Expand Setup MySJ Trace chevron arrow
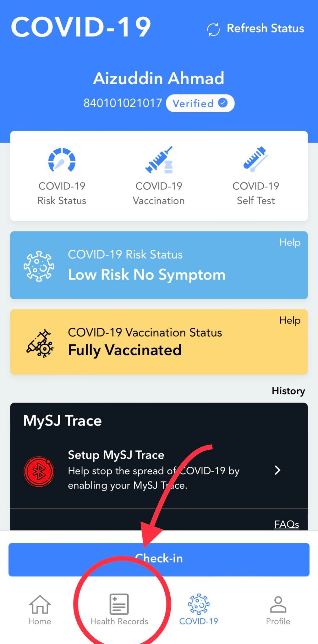The height and width of the screenshot is (644, 318). click(277, 470)
